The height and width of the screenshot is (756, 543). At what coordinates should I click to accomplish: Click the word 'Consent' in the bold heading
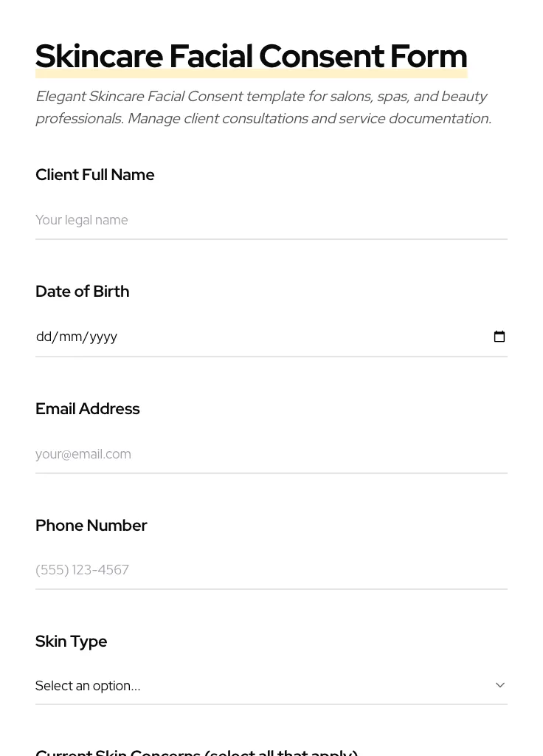tap(321, 57)
